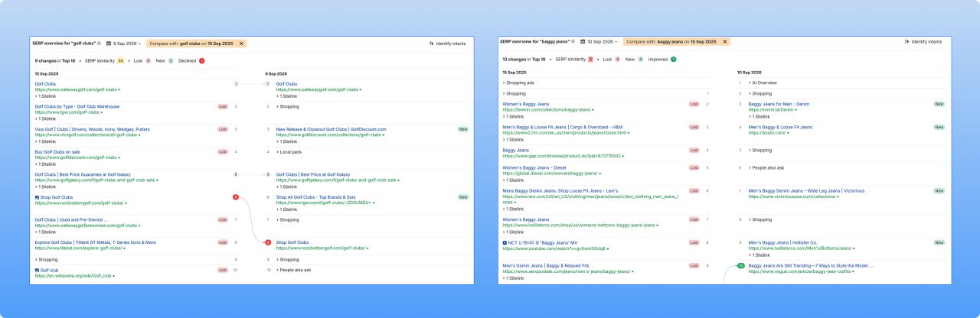Viewport: 980px width, 318px height.
Task: Expand the Local pack row in 9 Sep 2026
Action: coord(289,151)
